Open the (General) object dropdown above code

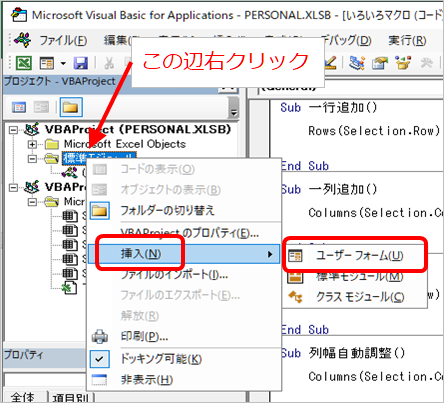pos(351,88)
